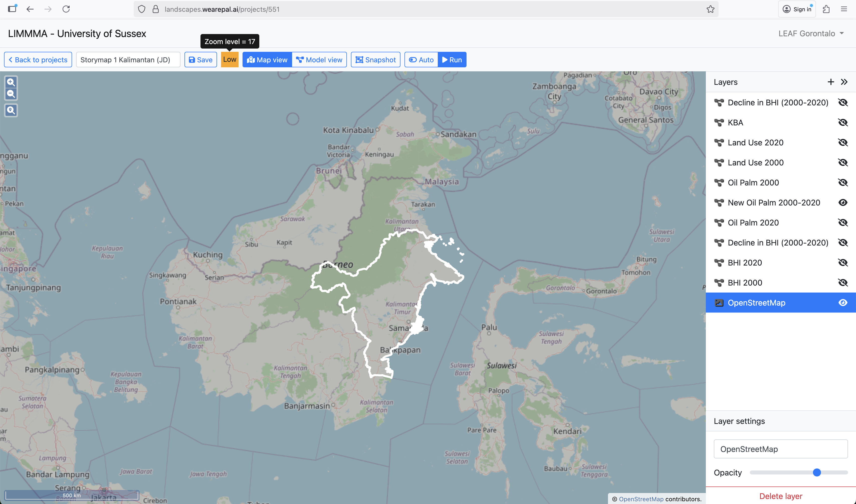Image resolution: width=856 pixels, height=504 pixels.
Task: Reload the page in the browser
Action: pyautogui.click(x=66, y=9)
